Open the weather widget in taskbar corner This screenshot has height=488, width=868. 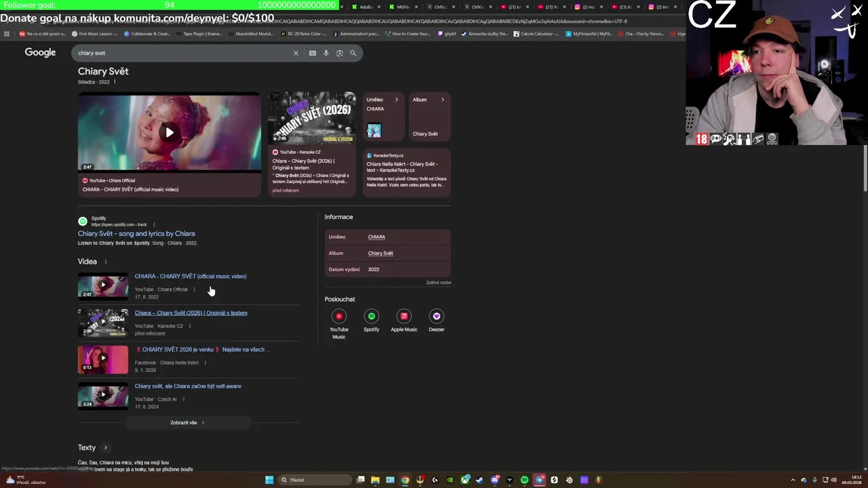tap(25, 480)
